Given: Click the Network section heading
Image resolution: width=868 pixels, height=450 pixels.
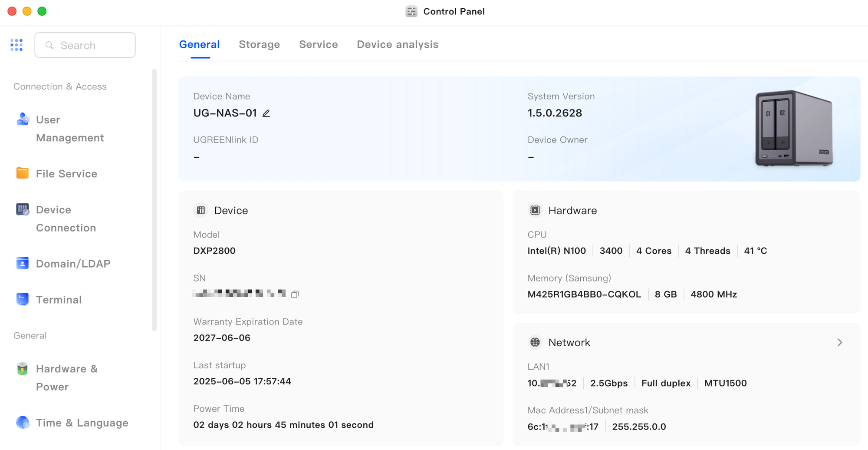Looking at the screenshot, I should pyautogui.click(x=569, y=342).
